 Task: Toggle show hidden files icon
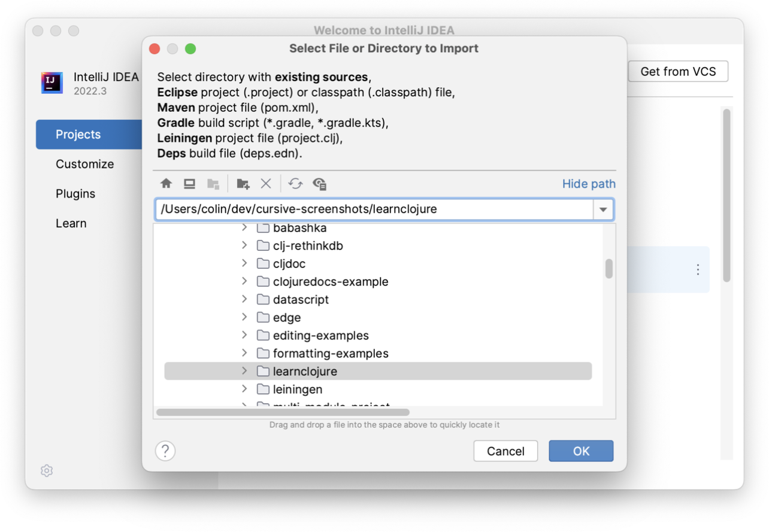tap(320, 184)
